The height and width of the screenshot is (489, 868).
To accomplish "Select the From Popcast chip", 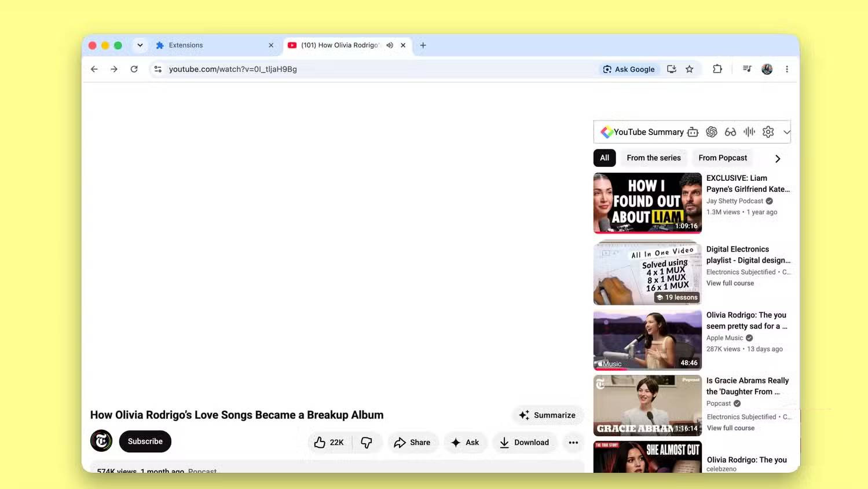I will click(723, 158).
